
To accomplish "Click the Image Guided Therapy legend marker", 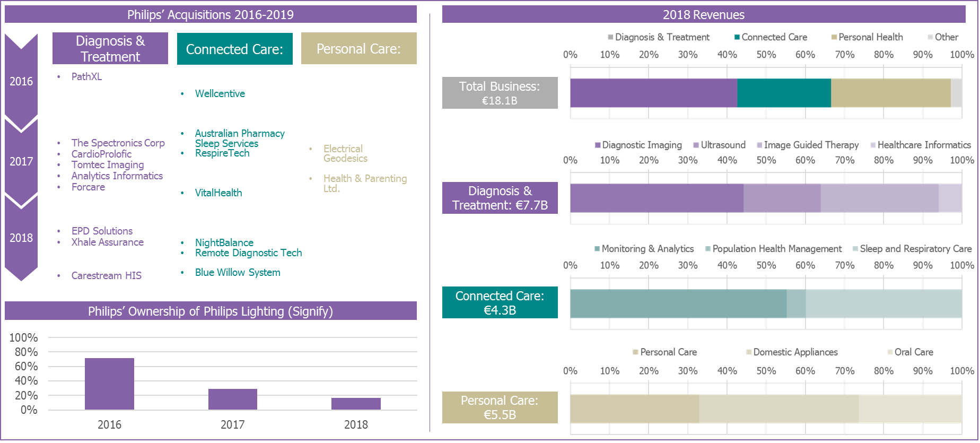I will [759, 145].
